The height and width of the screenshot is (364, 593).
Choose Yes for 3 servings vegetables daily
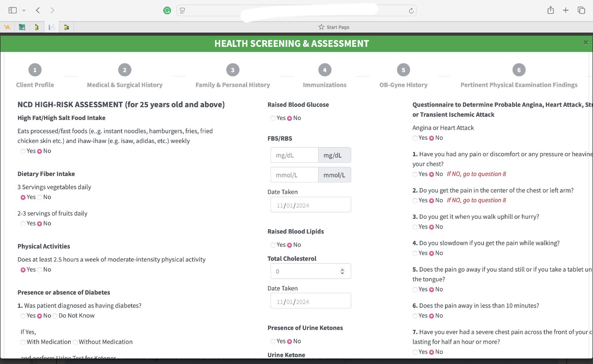23,197
